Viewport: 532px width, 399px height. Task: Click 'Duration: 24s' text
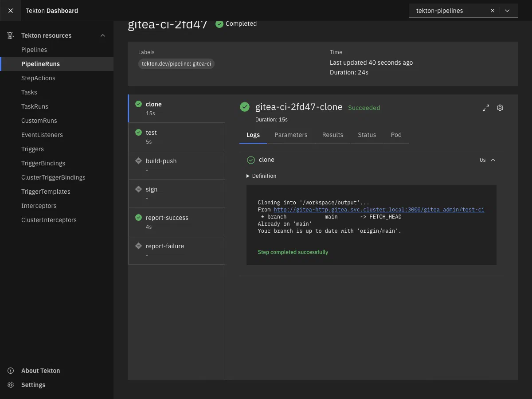click(349, 72)
